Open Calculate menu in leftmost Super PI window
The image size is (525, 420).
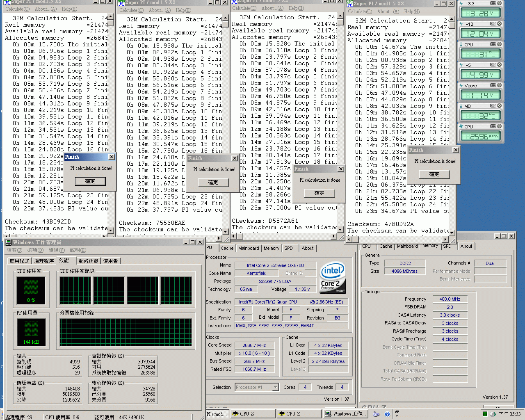[x=17, y=9]
